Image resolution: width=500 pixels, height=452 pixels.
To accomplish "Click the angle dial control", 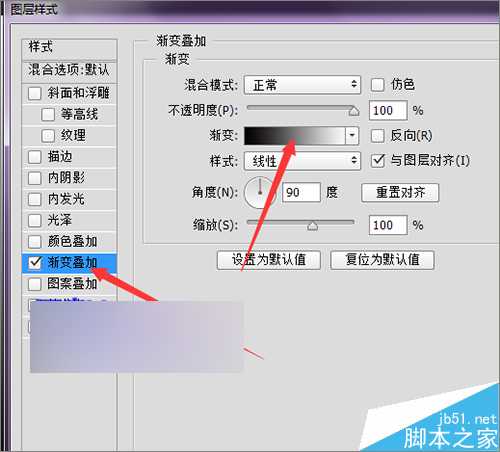I will [x=260, y=192].
